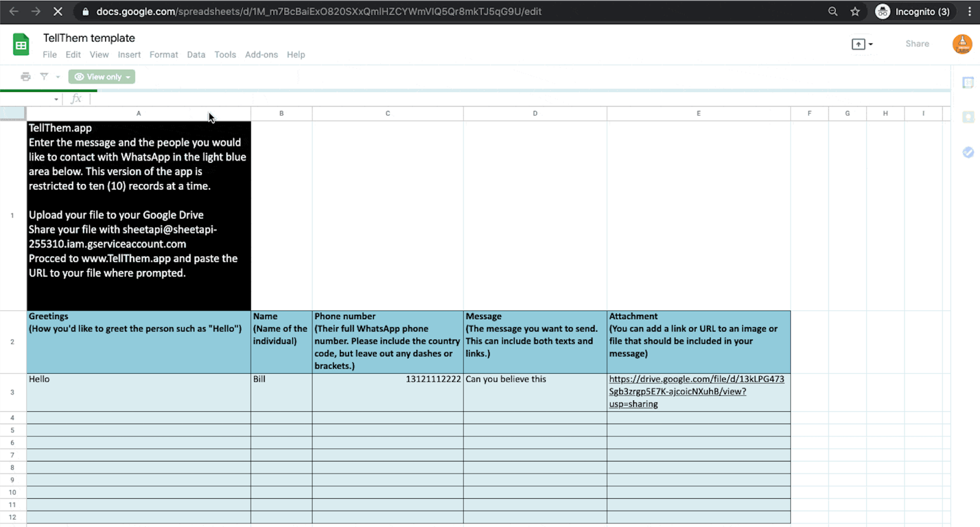Click the cell containing Bill
This screenshot has width=980, height=527.
282,392
